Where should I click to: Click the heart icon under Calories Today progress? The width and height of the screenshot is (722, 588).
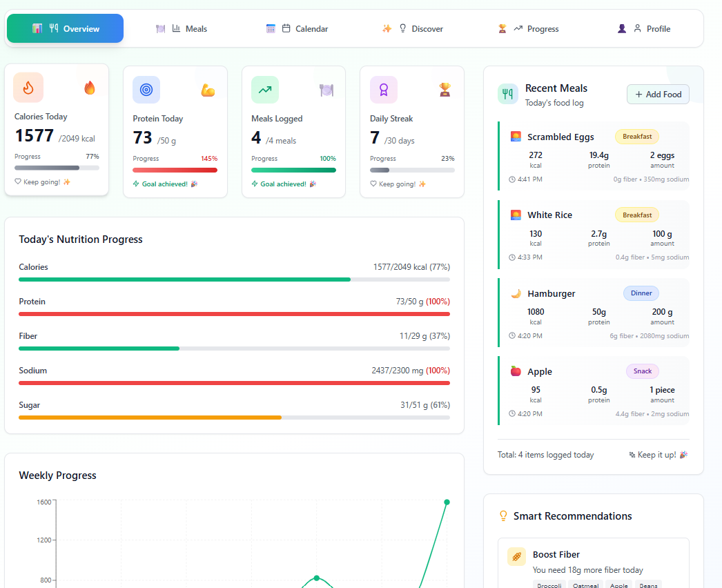pyautogui.click(x=18, y=182)
